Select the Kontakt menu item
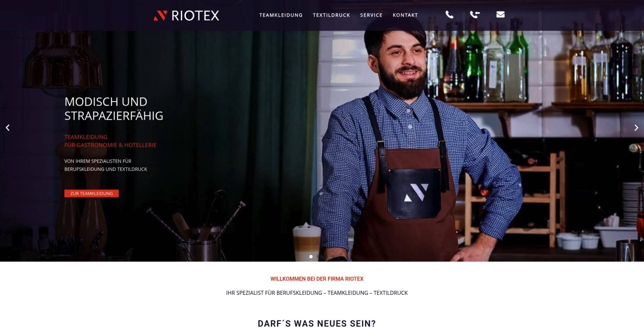The image size is (644, 335). [x=405, y=15]
